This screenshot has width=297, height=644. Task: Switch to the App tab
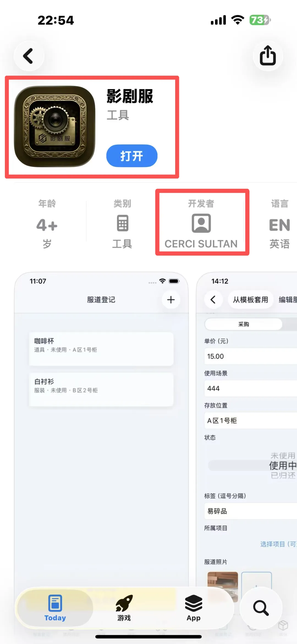[194, 609]
